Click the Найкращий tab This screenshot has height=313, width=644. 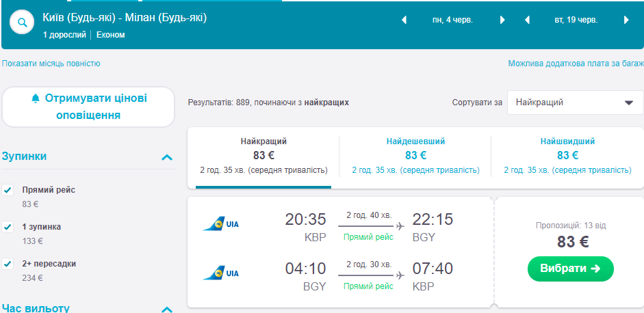[x=263, y=155]
